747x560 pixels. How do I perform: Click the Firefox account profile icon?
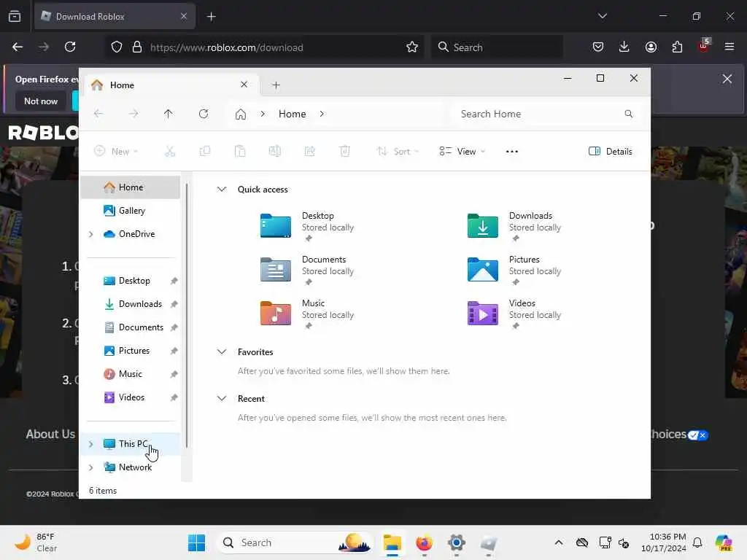(x=651, y=47)
